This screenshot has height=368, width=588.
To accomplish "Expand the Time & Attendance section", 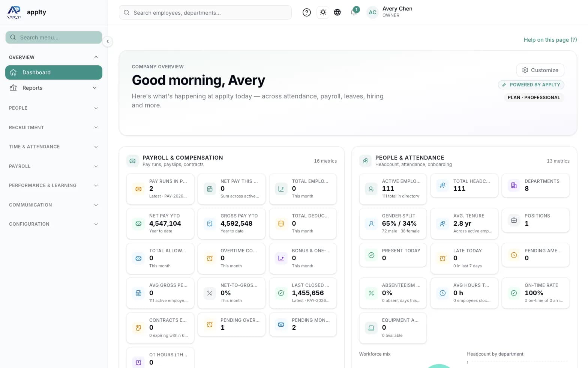I will 54,147.
